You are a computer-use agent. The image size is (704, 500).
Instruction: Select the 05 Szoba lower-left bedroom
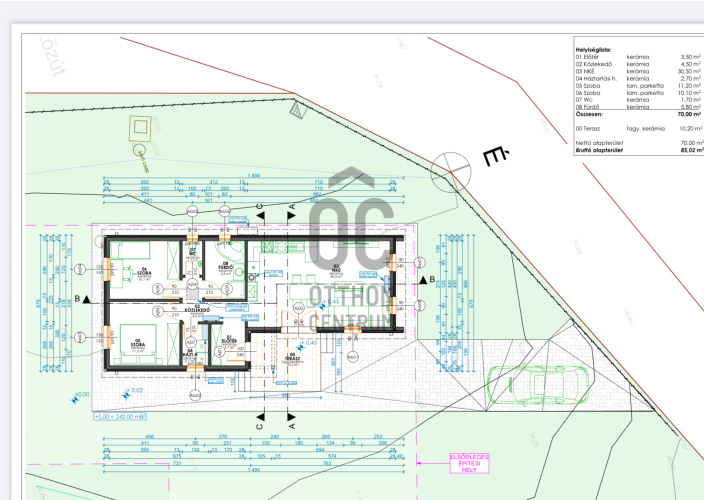click(145, 345)
